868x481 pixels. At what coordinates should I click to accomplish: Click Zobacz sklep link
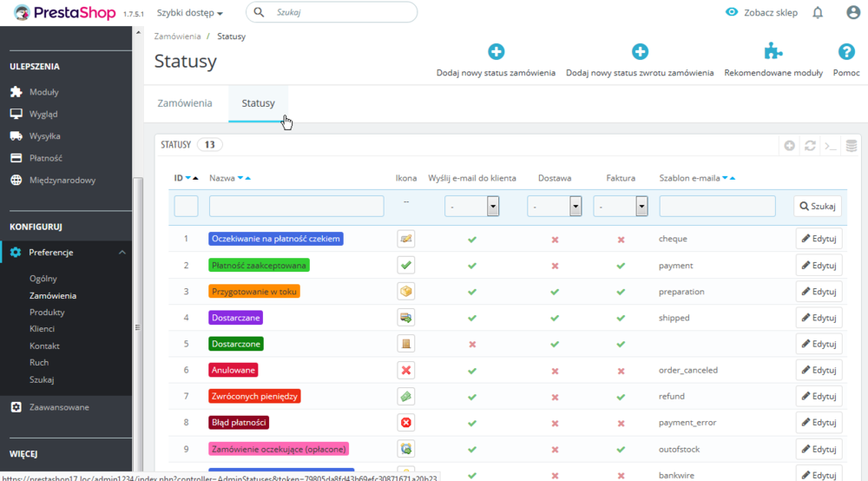(762, 12)
